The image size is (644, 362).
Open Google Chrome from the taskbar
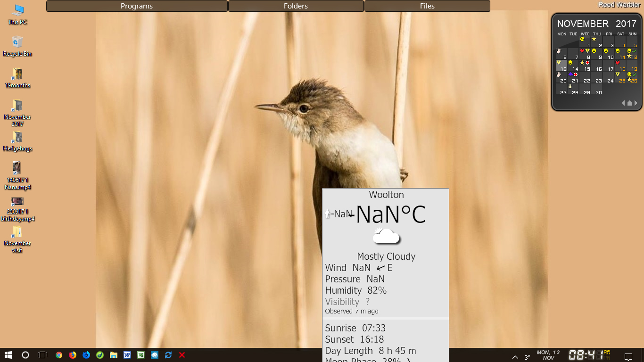[59, 355]
